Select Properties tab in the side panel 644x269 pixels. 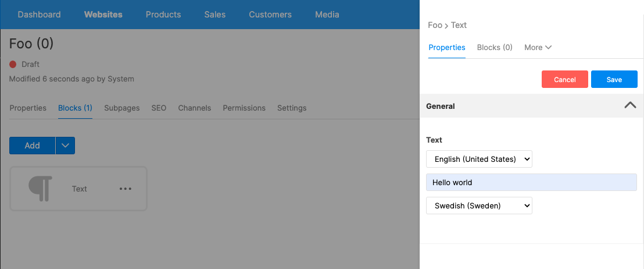click(x=447, y=47)
